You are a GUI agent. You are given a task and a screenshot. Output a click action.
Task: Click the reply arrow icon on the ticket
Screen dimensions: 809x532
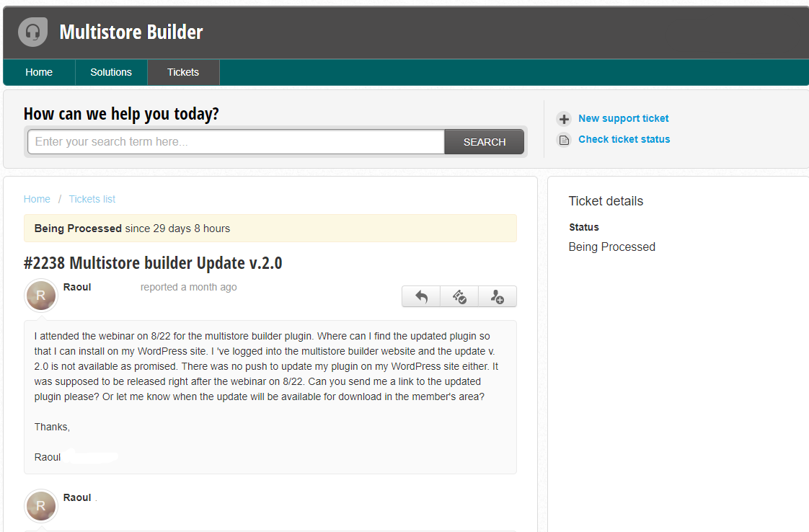[x=422, y=297]
